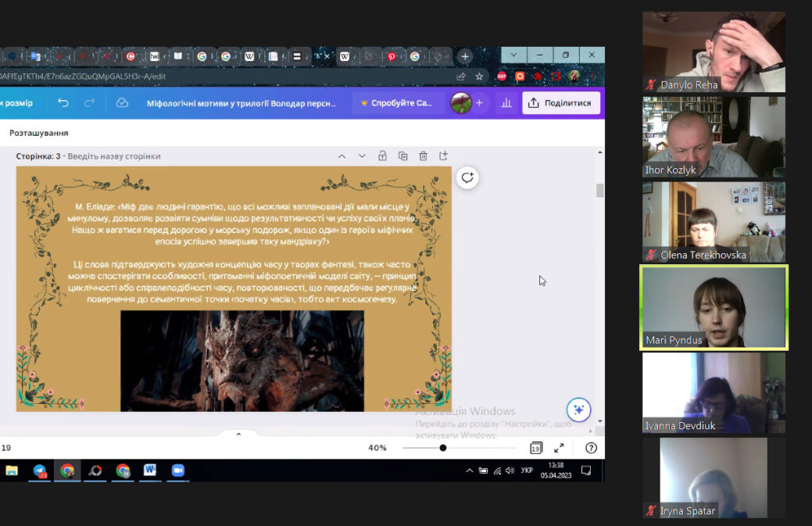Duplicate page 3 using the copy icon
This screenshot has height=526, width=812.
coord(402,156)
